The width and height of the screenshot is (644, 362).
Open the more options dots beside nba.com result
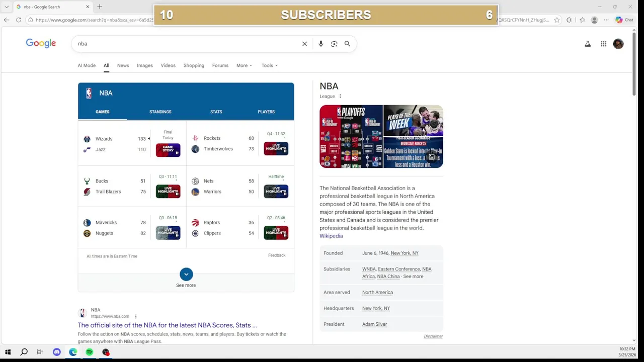(135, 317)
